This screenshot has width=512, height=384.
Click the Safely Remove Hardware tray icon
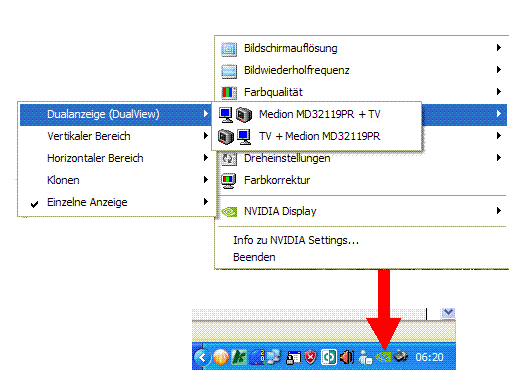[401, 356]
